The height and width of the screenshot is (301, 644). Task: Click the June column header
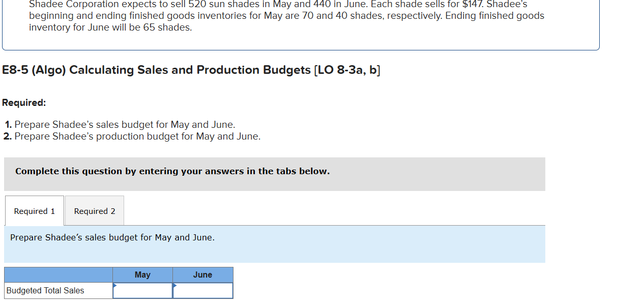202,275
